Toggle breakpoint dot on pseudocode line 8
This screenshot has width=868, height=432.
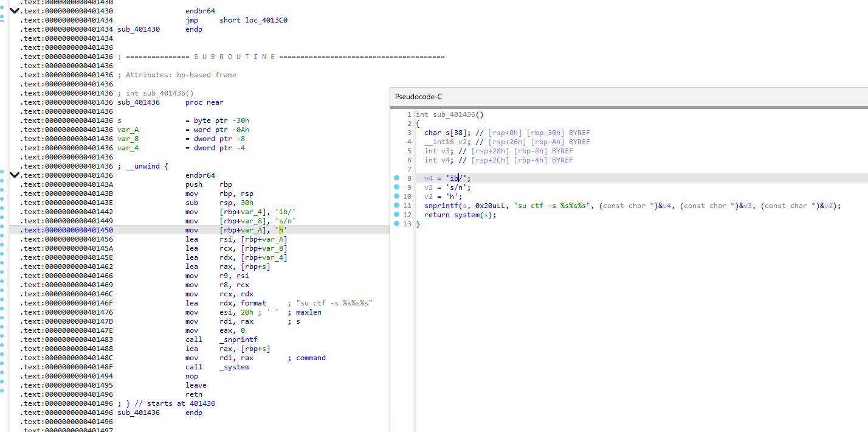pos(396,178)
